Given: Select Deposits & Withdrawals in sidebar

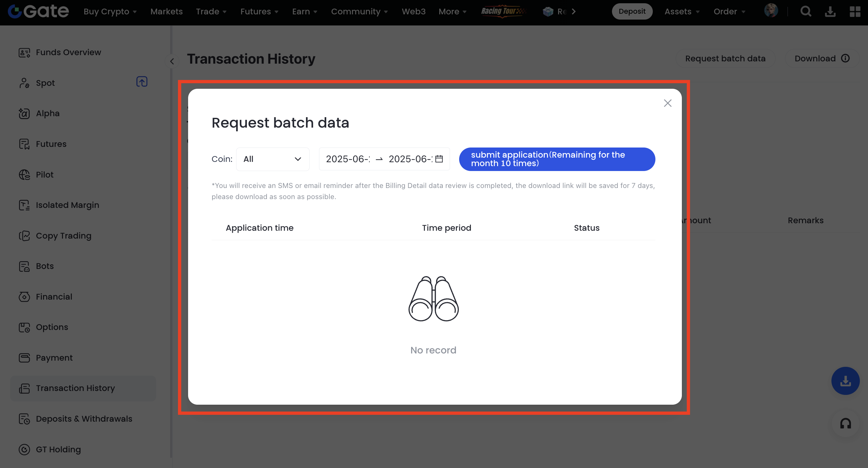Looking at the screenshot, I should click(x=84, y=418).
